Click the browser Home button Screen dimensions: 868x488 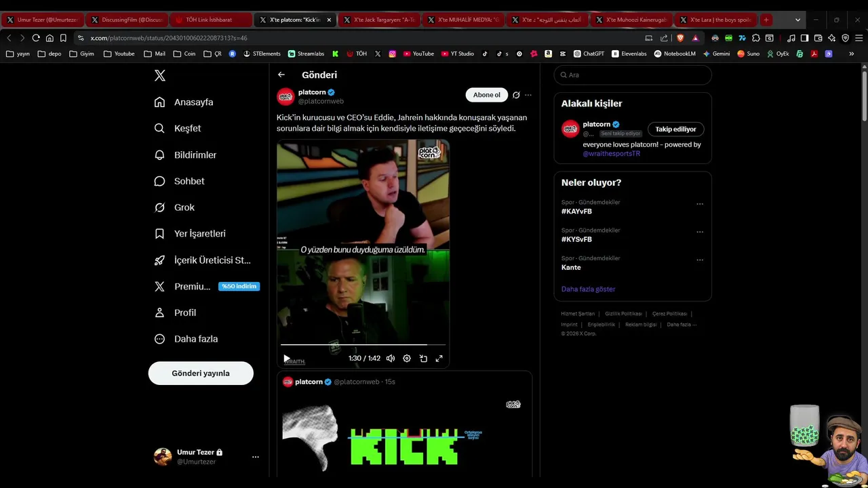pyautogui.click(x=50, y=38)
